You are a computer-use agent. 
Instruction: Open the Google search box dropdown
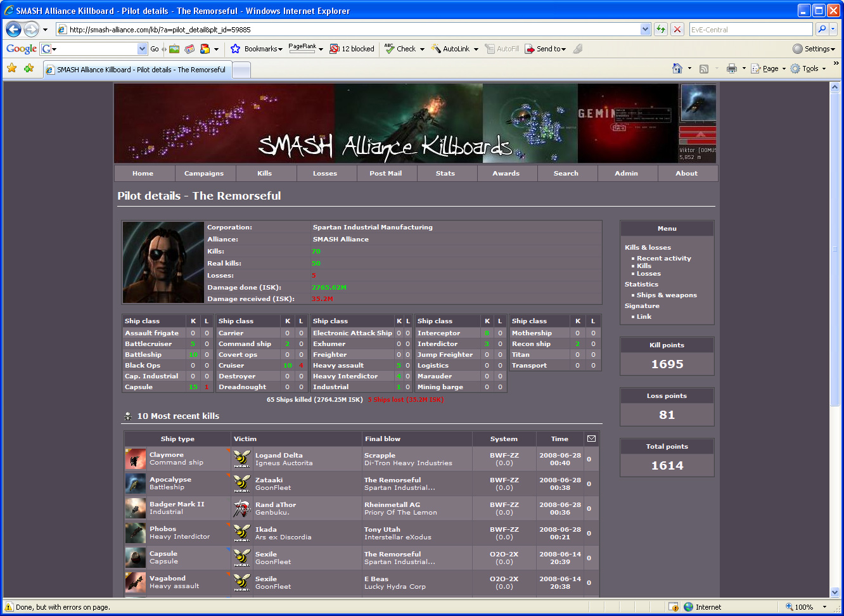pyautogui.click(x=142, y=49)
